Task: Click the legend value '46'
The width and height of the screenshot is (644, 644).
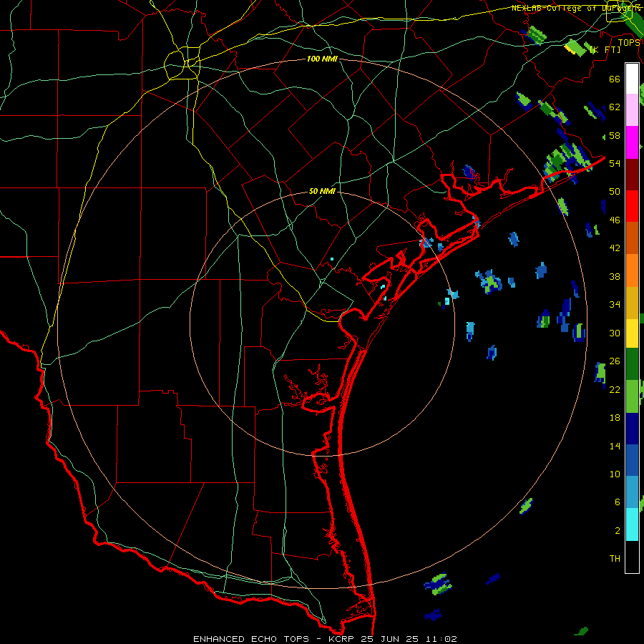Action: point(615,220)
